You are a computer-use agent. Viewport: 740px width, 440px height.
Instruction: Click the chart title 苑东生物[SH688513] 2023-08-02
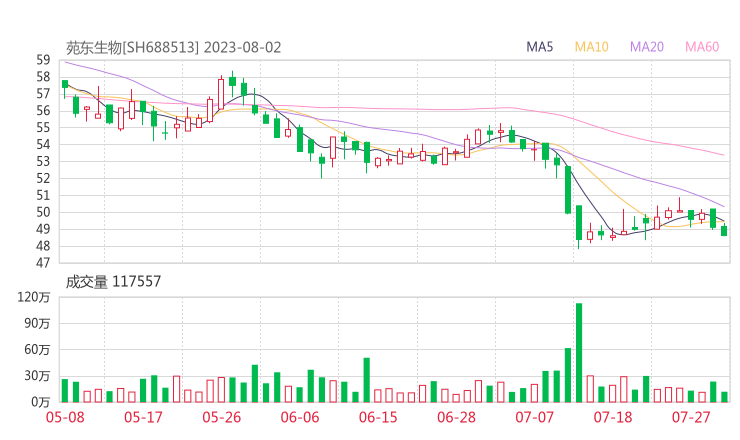tap(173, 48)
